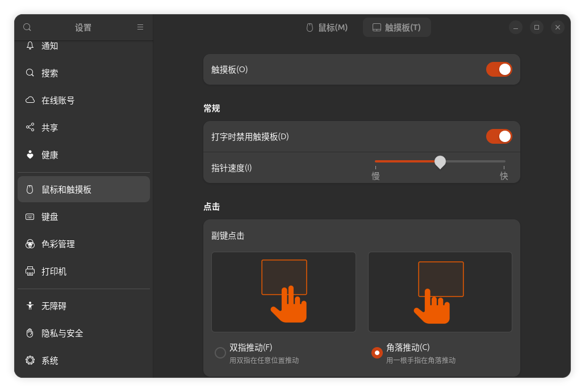Open the hamburger menu in settings sidebar
This screenshot has height=392, width=585.
pyautogui.click(x=140, y=27)
